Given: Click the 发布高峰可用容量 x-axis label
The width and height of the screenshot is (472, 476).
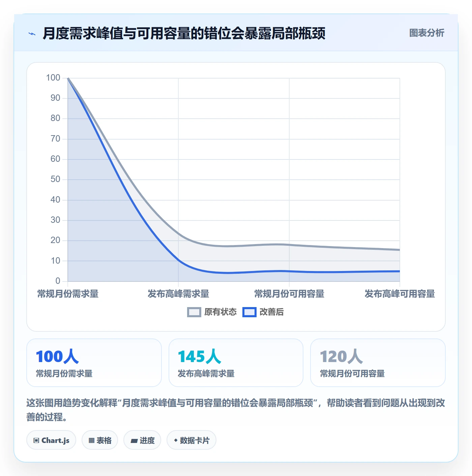Looking at the screenshot, I should [400, 294].
